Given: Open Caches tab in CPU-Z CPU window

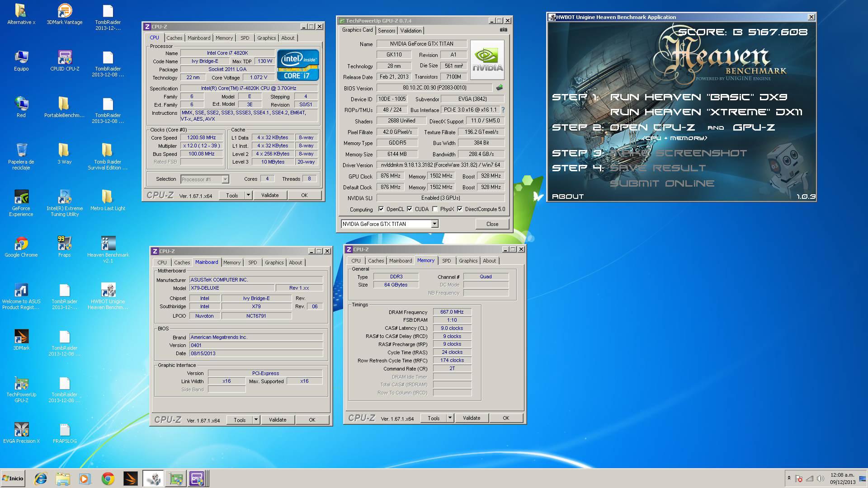Looking at the screenshot, I should 174,38.
